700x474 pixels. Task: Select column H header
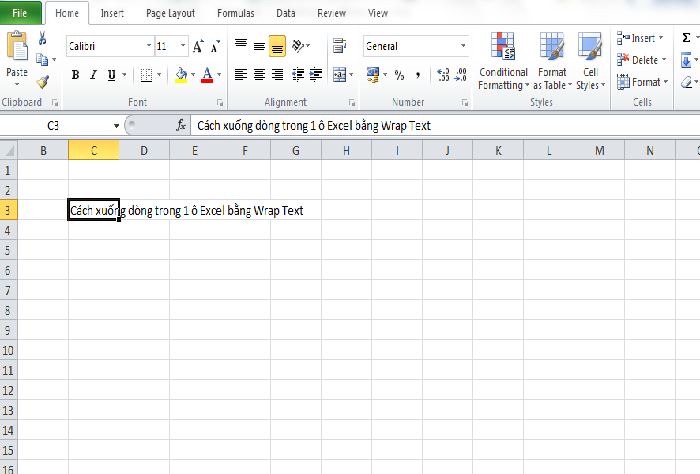[346, 150]
